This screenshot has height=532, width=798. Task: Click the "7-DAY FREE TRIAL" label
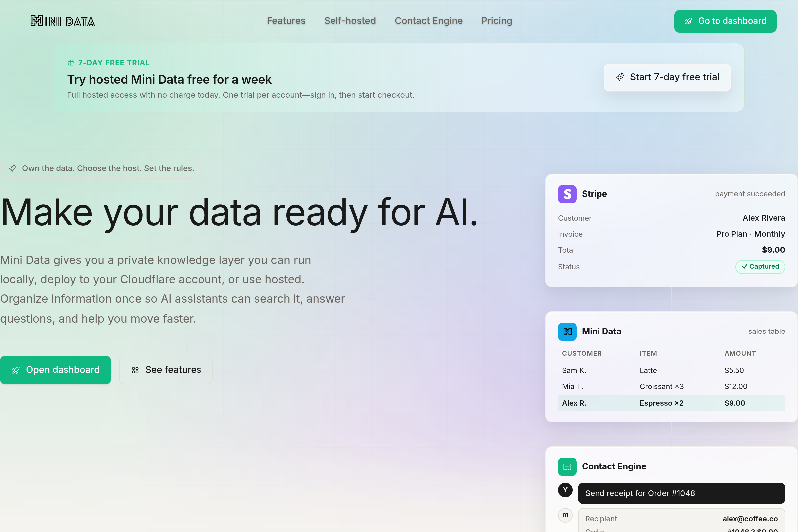pos(114,63)
